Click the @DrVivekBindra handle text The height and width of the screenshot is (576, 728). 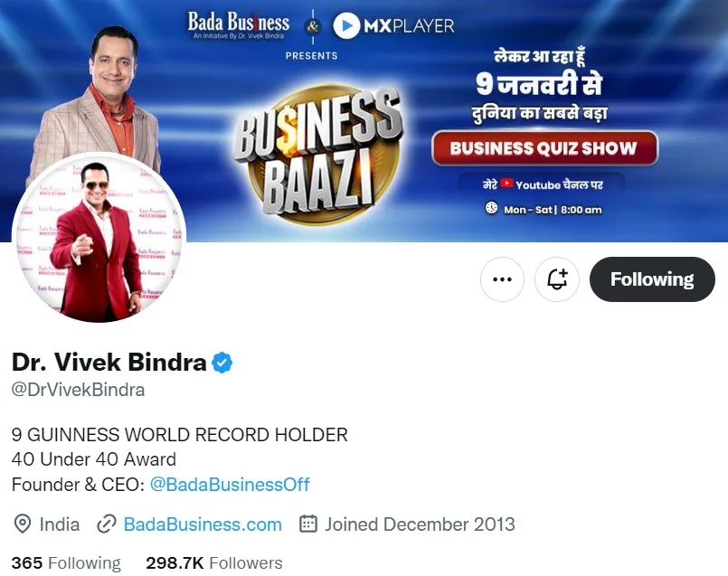pyautogui.click(x=78, y=390)
